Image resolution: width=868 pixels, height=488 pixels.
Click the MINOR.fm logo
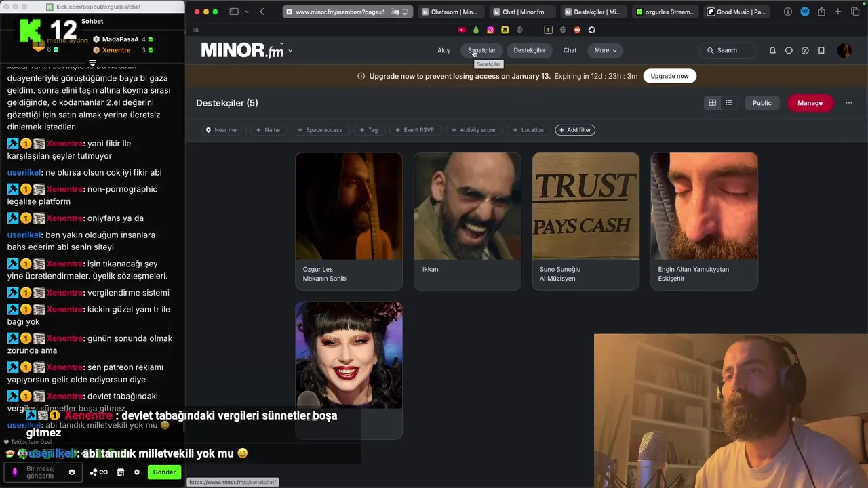pos(242,50)
